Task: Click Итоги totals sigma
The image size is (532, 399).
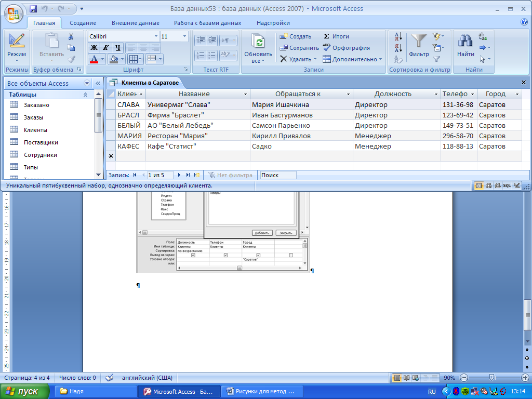Action: click(336, 36)
